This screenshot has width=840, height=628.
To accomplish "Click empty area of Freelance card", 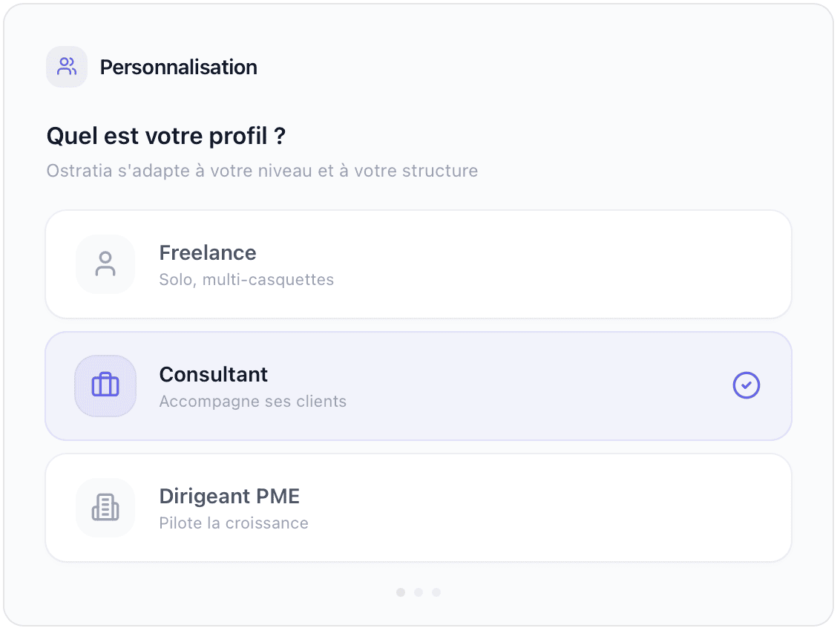I will point(557,264).
